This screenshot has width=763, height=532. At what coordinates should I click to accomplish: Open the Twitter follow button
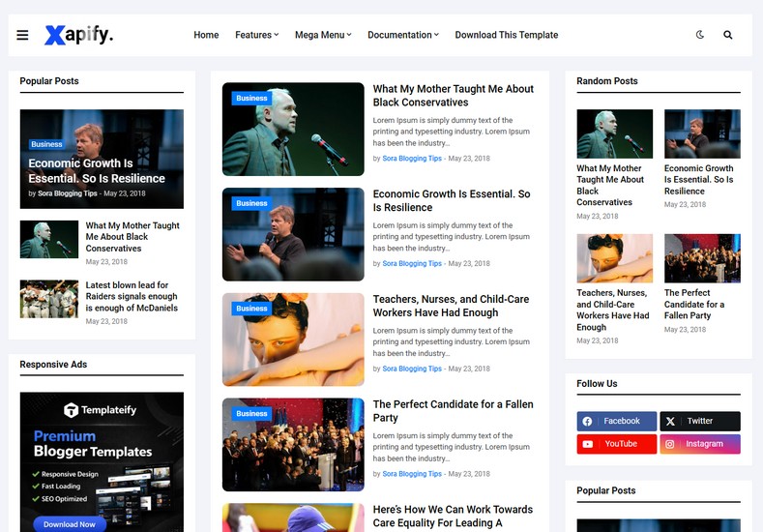[699, 421]
